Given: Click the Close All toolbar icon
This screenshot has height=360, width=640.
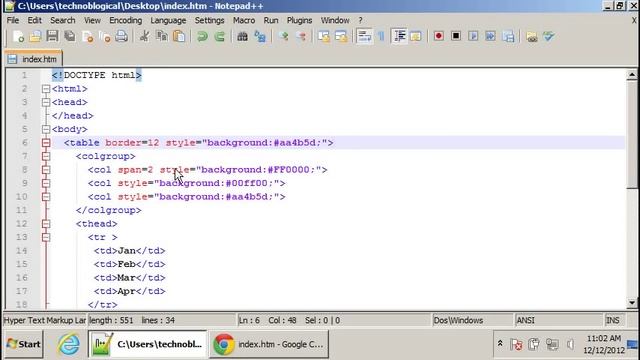Looking at the screenshot, I should pyautogui.click(x=104, y=36).
